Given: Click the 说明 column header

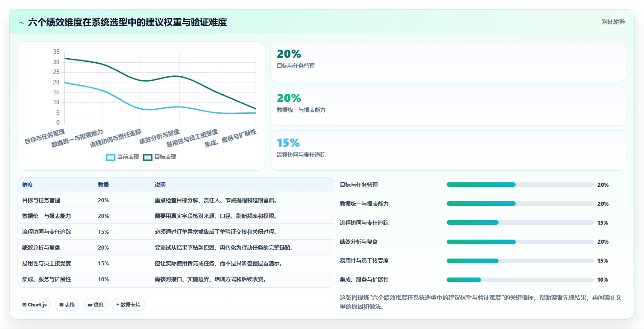Looking at the screenshot, I should 160,185.
